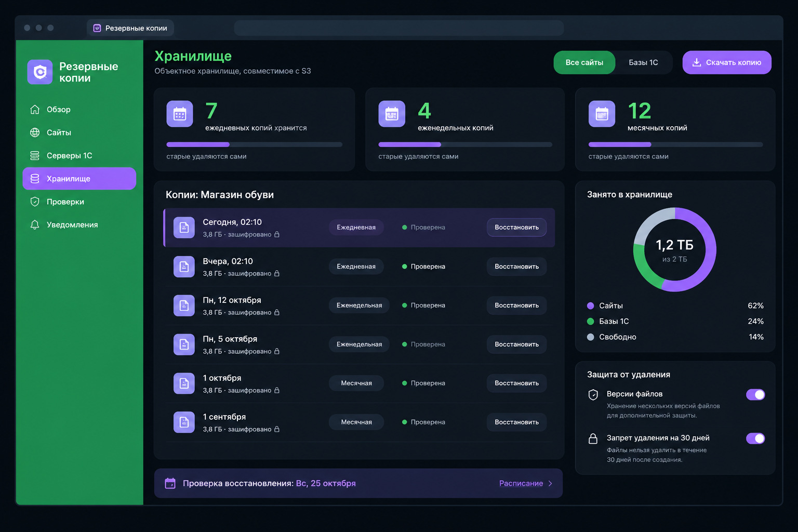Click the address bar field at top
Image resolution: width=798 pixels, height=532 pixels.
[399, 28]
